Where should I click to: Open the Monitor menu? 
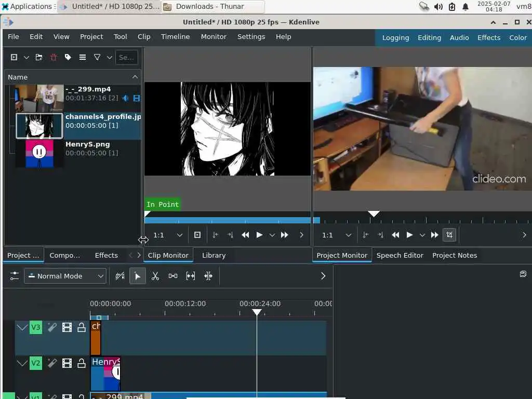coord(214,37)
